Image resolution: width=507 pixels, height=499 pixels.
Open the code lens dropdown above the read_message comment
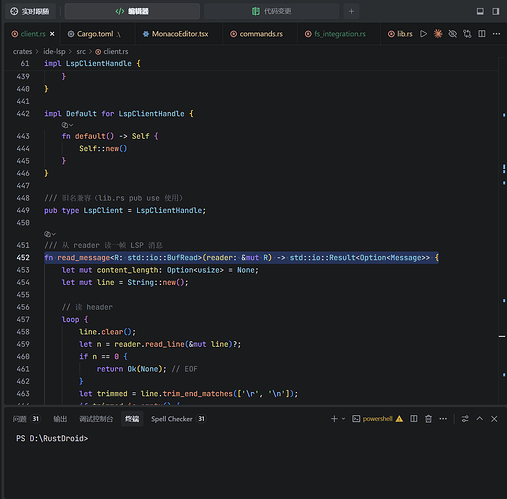pyautogui.click(x=50, y=234)
